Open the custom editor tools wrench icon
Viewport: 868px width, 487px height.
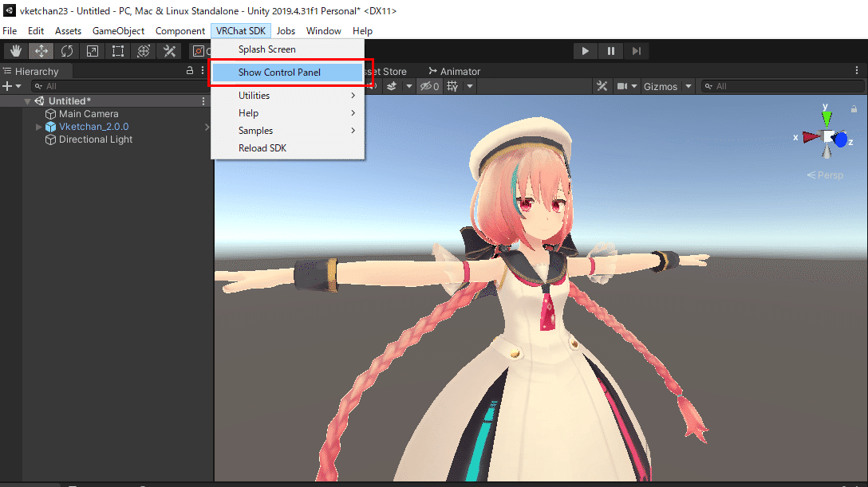tap(169, 50)
